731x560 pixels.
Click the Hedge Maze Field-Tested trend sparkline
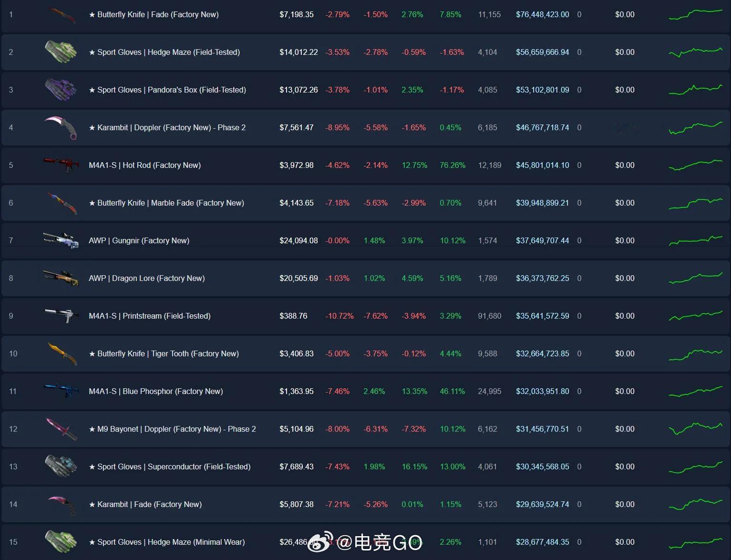(x=696, y=52)
